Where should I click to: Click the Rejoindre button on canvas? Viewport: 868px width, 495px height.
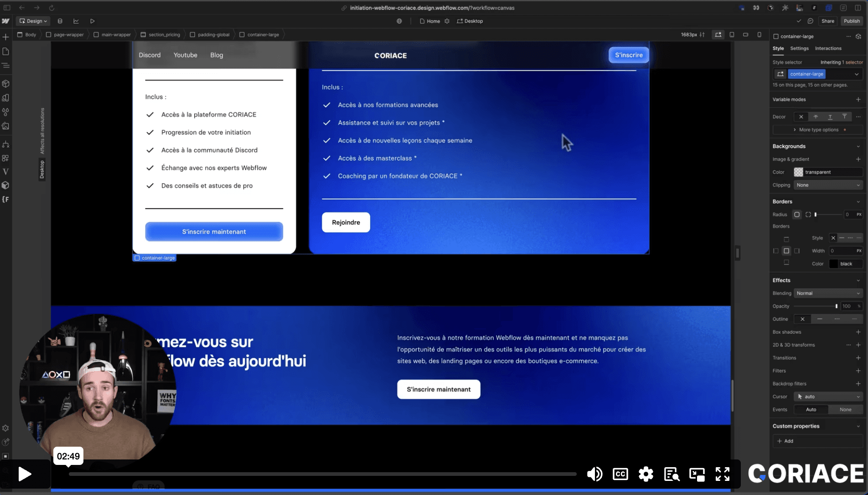point(346,222)
